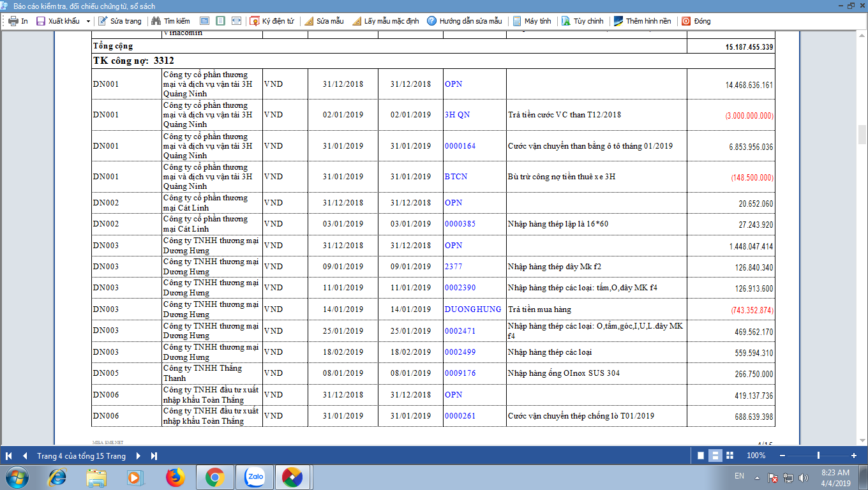Switch to single page view mode
The height and width of the screenshot is (490, 868).
click(x=701, y=456)
